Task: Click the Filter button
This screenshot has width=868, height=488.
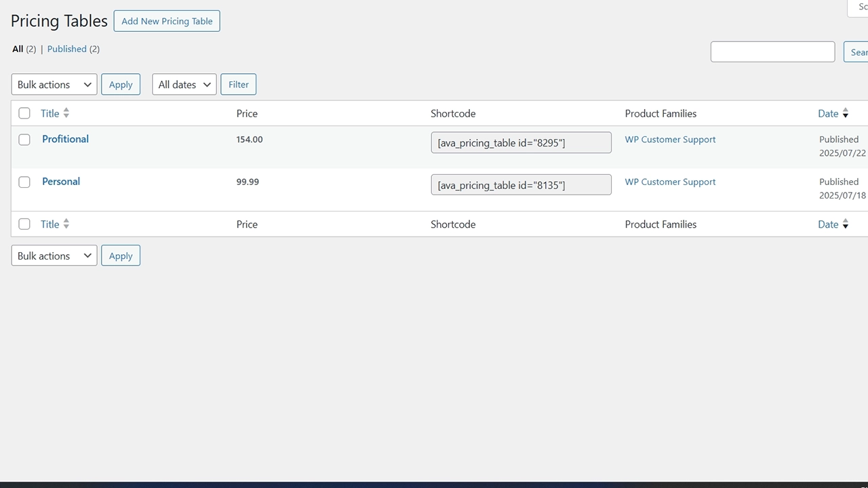Action: (238, 84)
